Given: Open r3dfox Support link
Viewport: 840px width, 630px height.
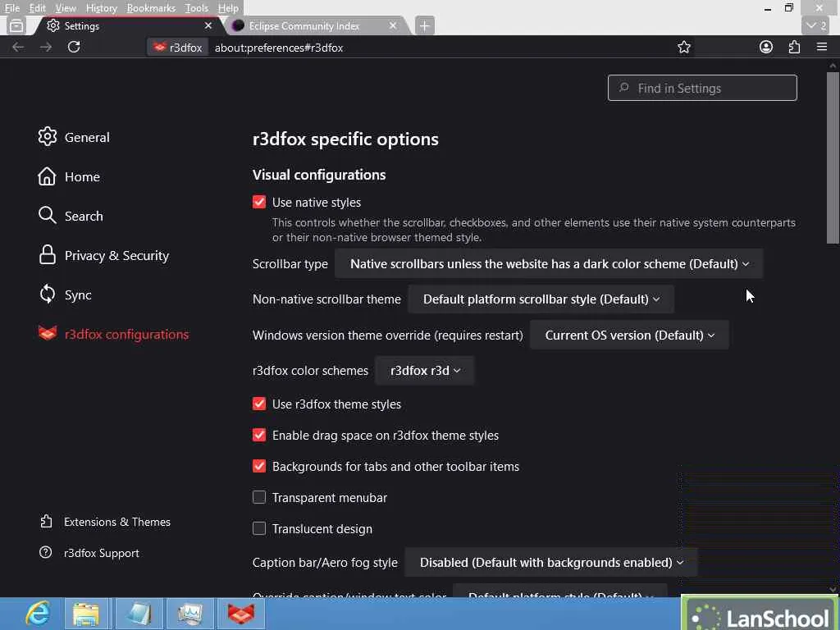Looking at the screenshot, I should tap(89, 553).
